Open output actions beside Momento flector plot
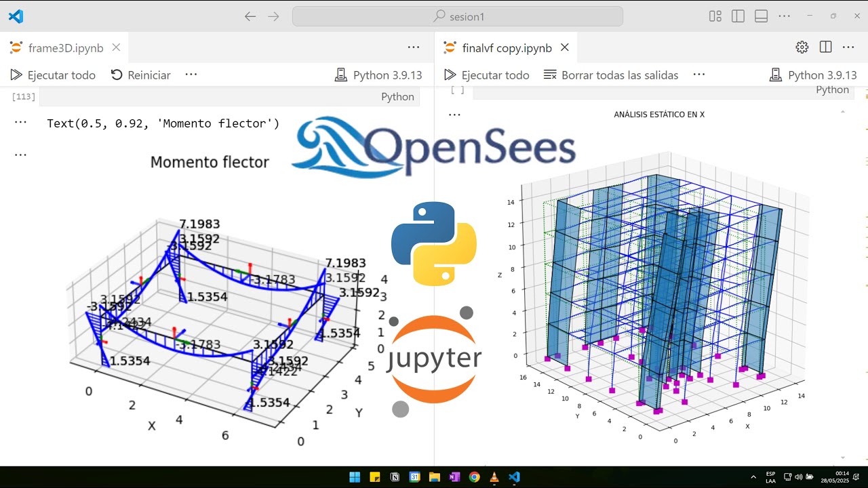868x488 pixels. tap(20, 155)
